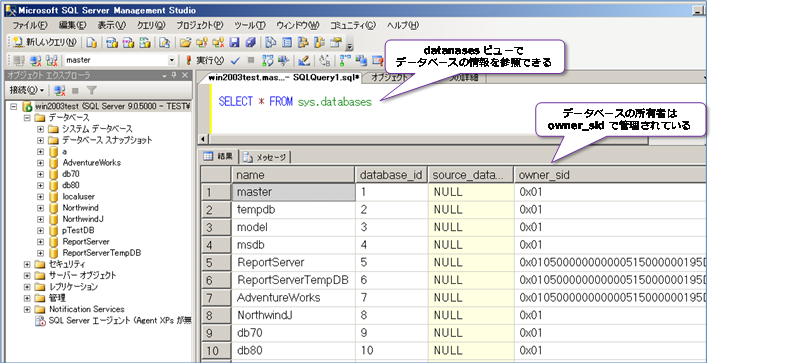Select the SQL Server エージェント node
The image size is (800, 364).
tap(120, 321)
